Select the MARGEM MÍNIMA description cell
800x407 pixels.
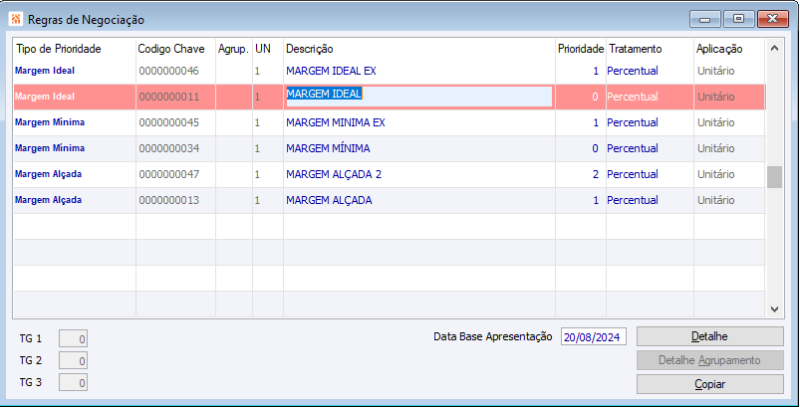(419, 148)
